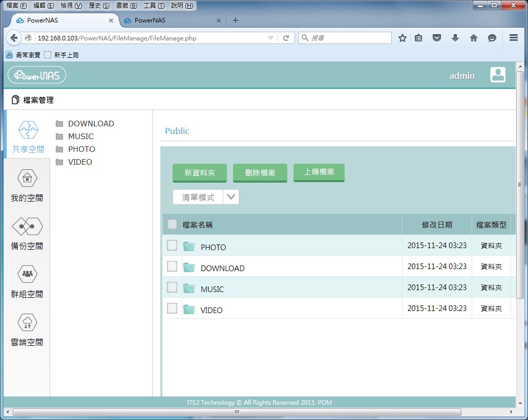Sort by 檔案名稱 column header
This screenshot has width=528, height=420.
pos(197,225)
